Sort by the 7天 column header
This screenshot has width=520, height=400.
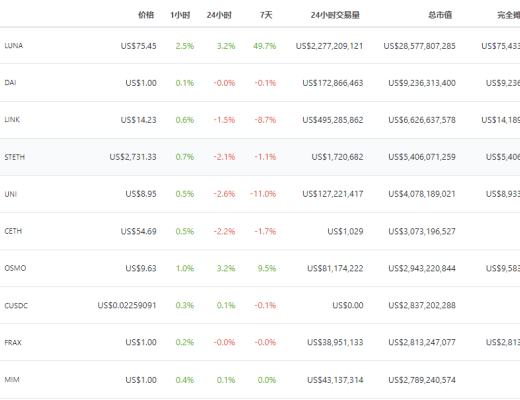point(266,15)
